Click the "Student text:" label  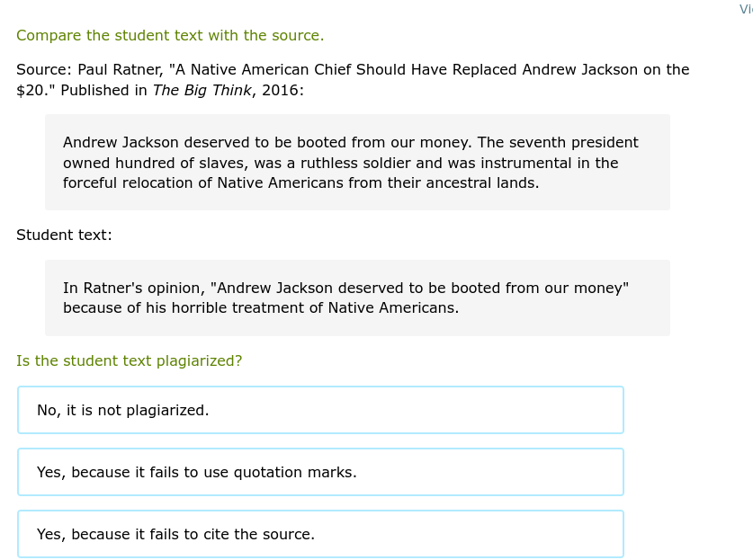coord(64,235)
